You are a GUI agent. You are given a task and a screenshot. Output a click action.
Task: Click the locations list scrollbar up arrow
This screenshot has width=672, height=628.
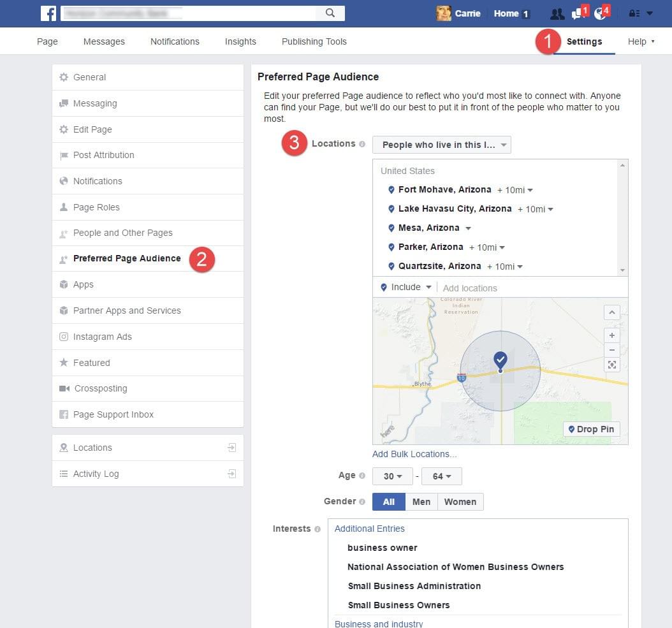623,165
